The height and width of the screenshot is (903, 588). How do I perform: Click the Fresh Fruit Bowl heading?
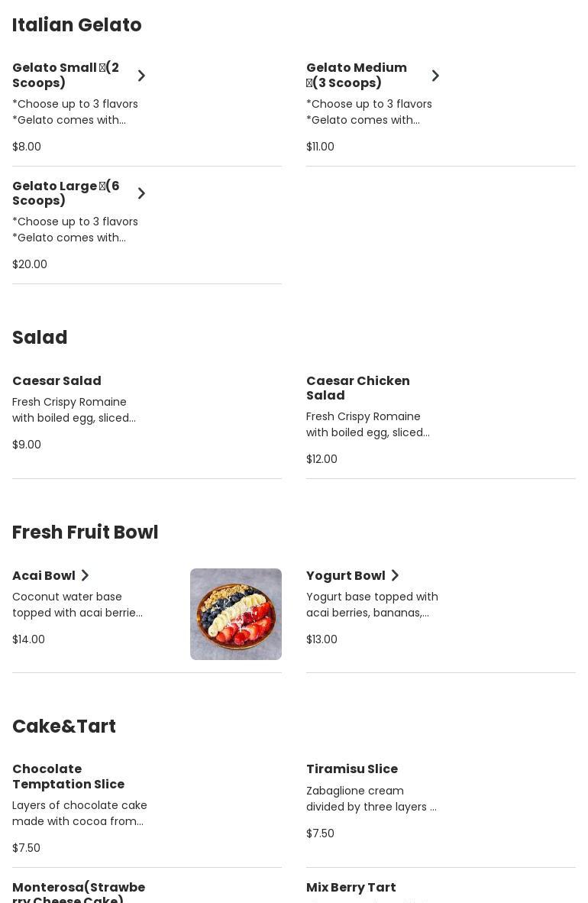tap(85, 532)
